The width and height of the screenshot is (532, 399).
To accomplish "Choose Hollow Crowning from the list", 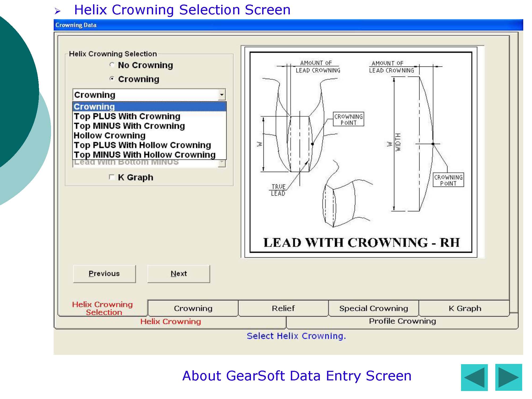I will (149, 135).
